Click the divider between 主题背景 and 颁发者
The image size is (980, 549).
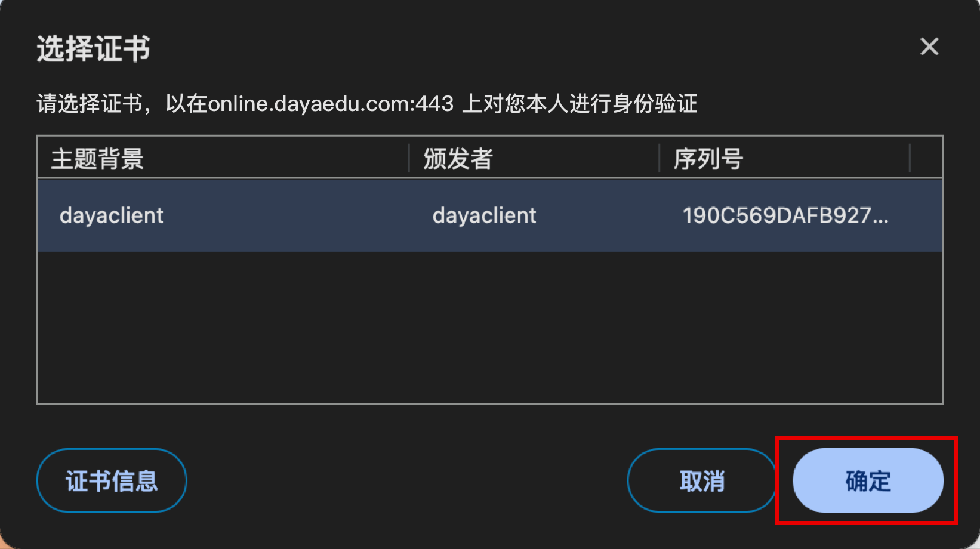click(x=409, y=158)
